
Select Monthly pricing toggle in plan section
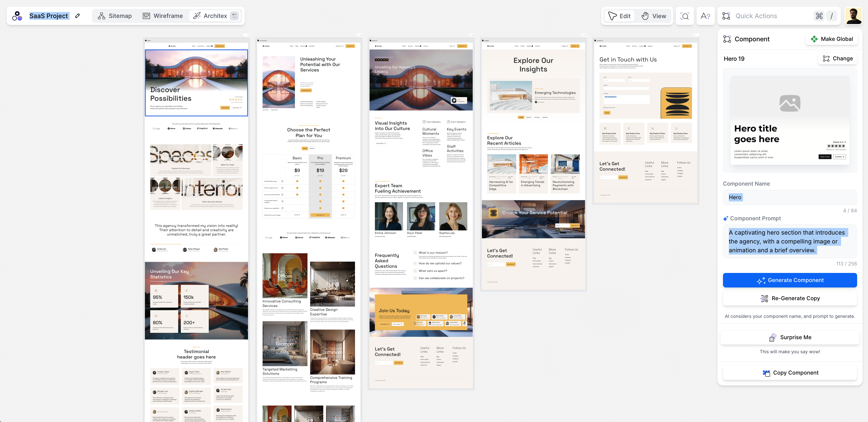312,148
